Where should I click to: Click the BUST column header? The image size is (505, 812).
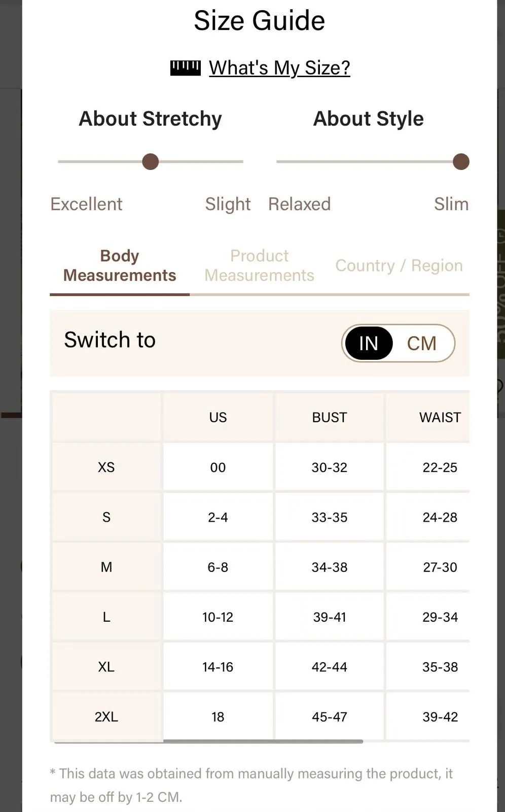click(x=330, y=417)
